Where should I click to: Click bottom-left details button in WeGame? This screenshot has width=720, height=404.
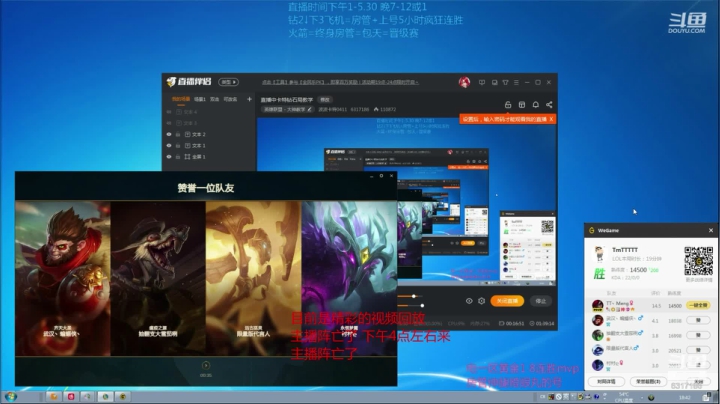(x=606, y=382)
